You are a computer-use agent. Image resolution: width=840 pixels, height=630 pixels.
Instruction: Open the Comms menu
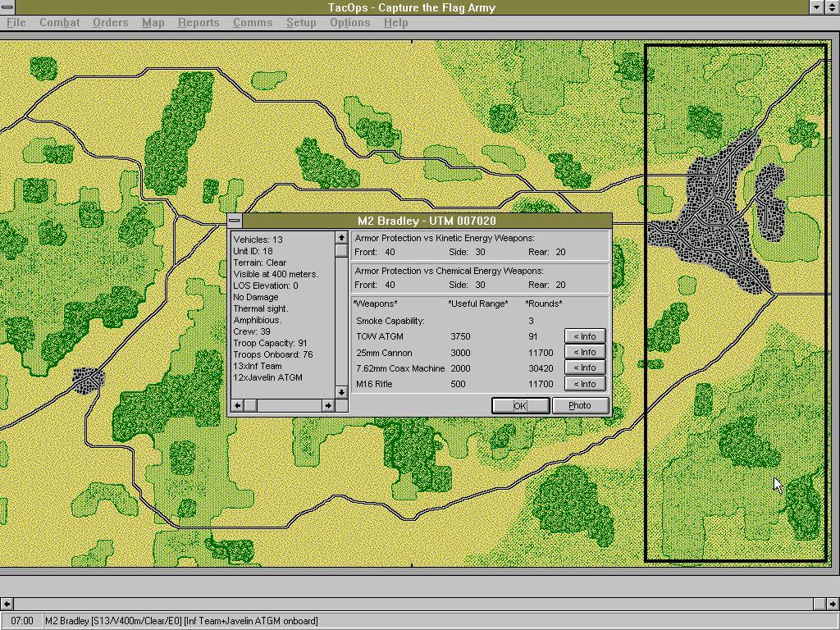coord(253,22)
